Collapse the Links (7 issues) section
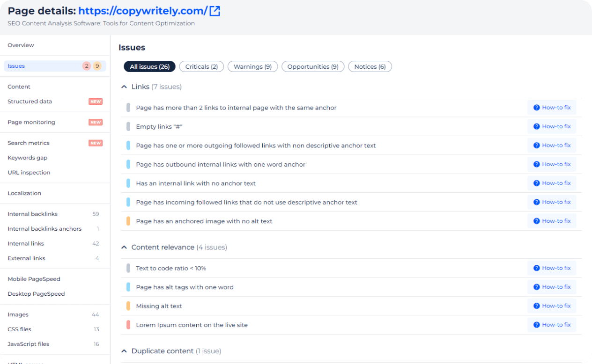The width and height of the screenshot is (592, 364). pyautogui.click(x=124, y=87)
